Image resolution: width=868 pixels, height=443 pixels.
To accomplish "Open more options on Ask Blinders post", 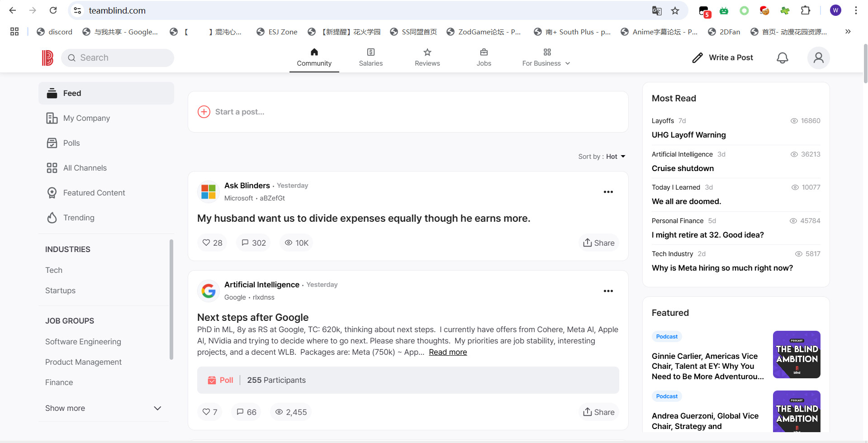I will tap(608, 192).
